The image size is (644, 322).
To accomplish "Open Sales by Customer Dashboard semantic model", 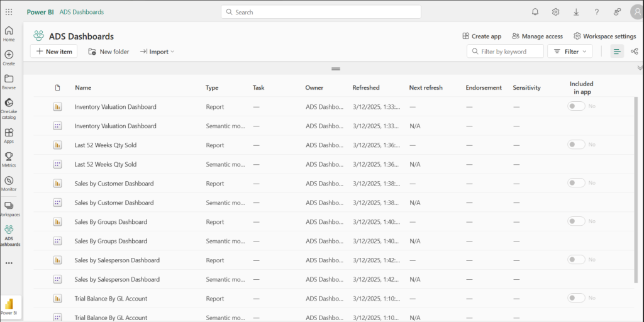I will pos(114,203).
